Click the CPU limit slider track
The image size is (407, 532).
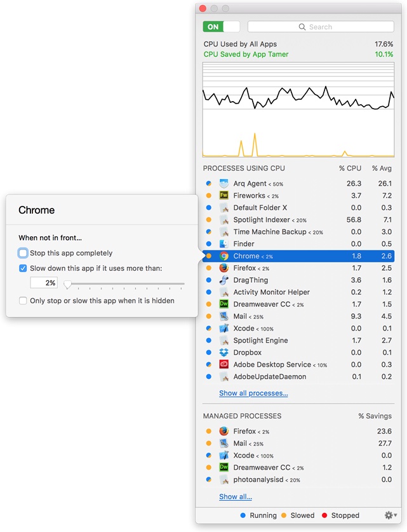coord(126,283)
